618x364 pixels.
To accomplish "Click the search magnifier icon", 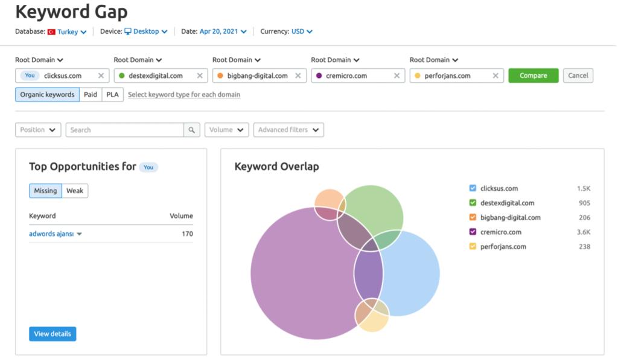I will (191, 129).
